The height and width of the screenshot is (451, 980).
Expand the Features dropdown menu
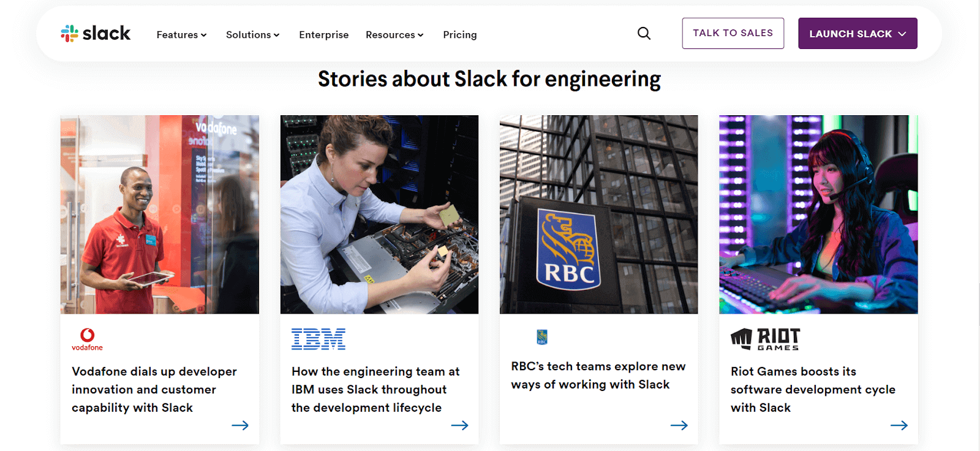[x=181, y=35]
